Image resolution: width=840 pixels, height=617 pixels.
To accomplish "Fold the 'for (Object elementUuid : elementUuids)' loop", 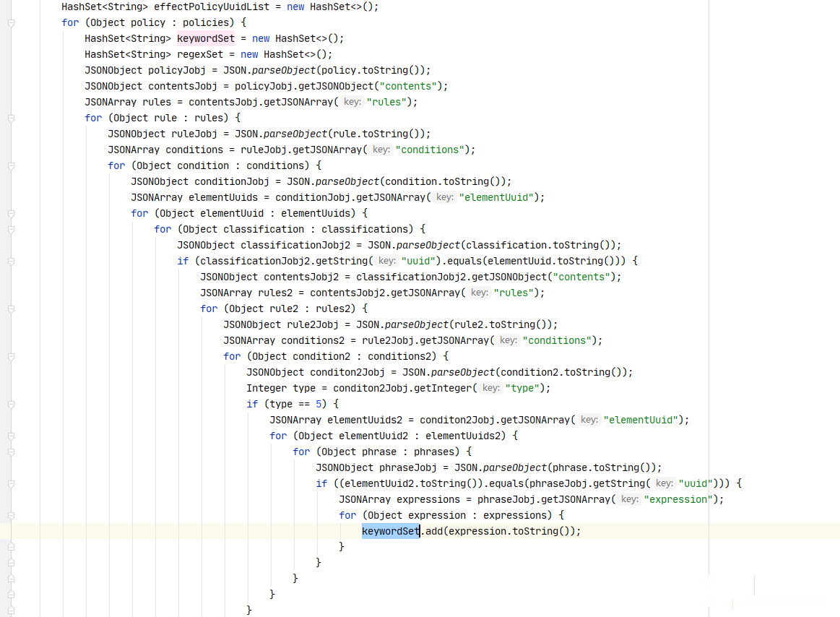I will coord(12,213).
